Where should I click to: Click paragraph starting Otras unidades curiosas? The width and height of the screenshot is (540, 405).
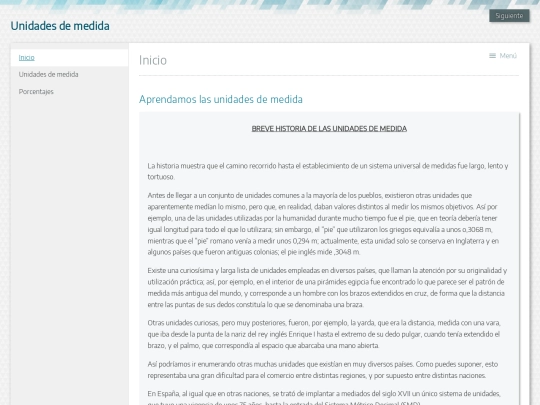click(324, 334)
